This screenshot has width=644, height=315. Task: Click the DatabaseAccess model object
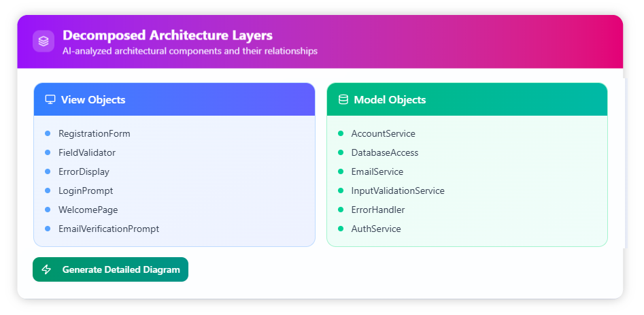pos(384,152)
